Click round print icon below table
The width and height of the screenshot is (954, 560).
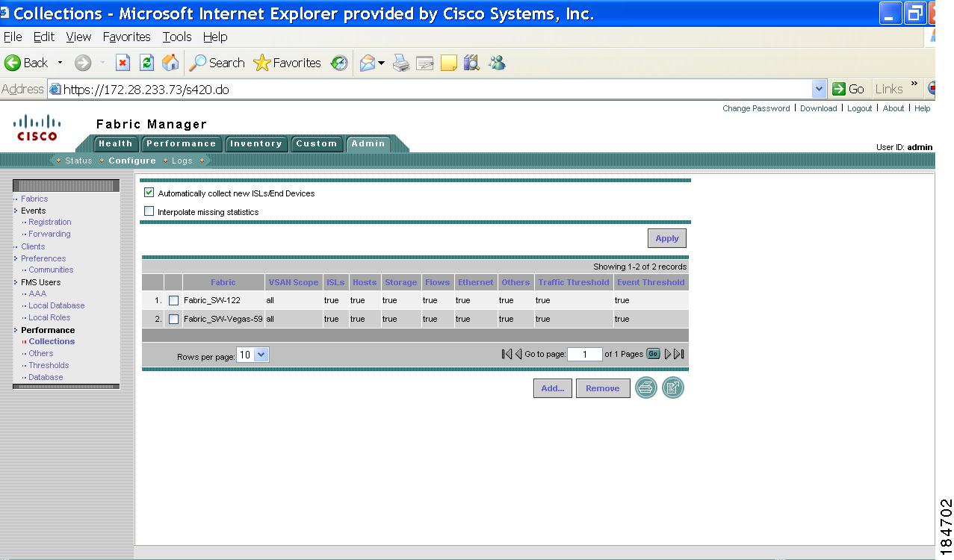coord(646,388)
